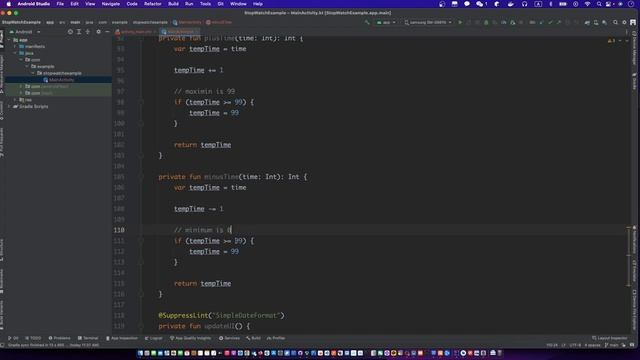Open the Device Manager toolbar icon
The width and height of the screenshot is (640, 360).
pos(596,22)
